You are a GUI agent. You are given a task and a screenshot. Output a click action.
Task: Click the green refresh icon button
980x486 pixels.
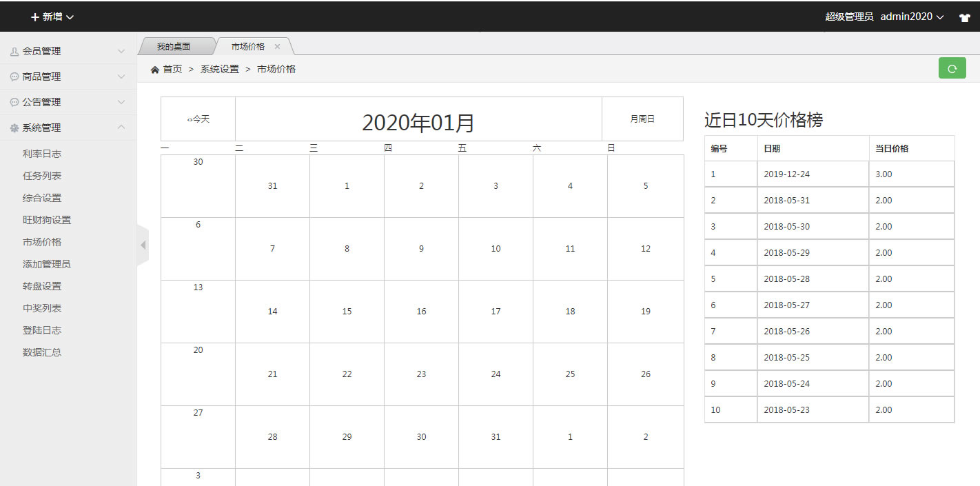952,68
